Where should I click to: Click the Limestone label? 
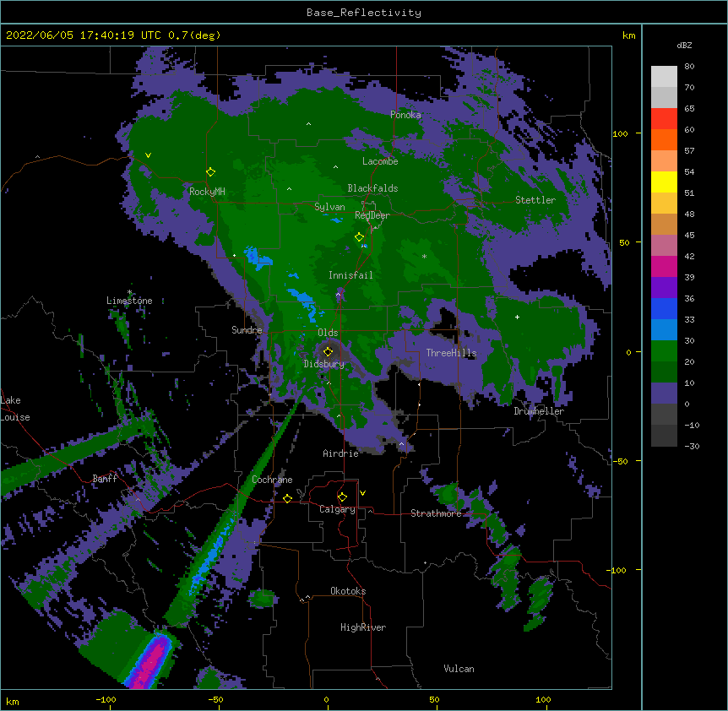click(x=129, y=301)
